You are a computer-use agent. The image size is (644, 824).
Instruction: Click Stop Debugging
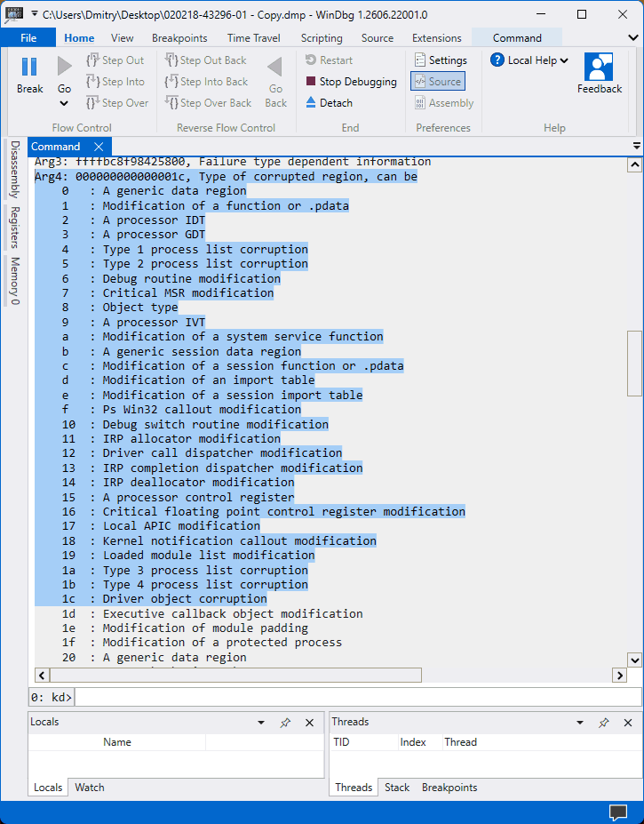pos(351,82)
